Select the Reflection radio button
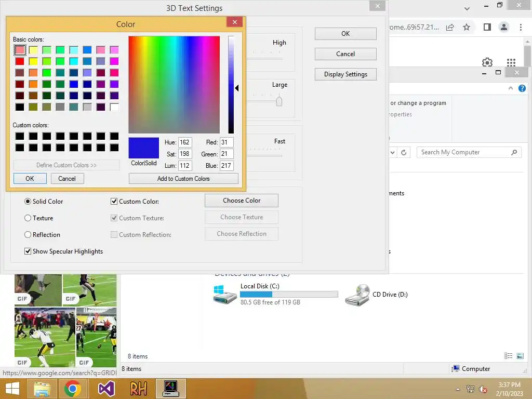Image resolution: width=532 pixels, height=399 pixels. coord(28,234)
